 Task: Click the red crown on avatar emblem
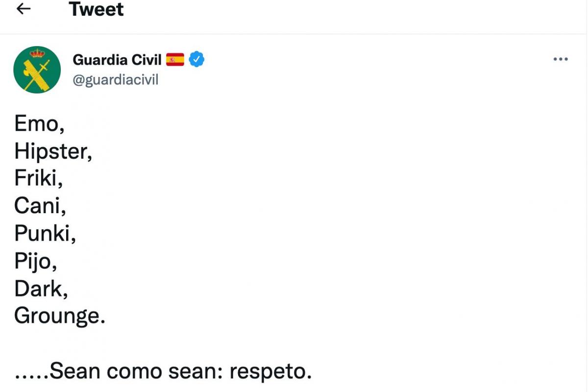point(37,53)
